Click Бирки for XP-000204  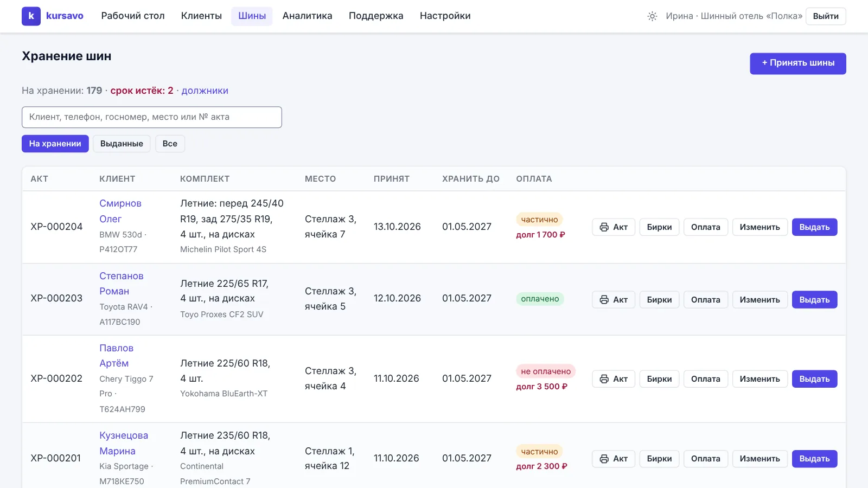(x=659, y=227)
